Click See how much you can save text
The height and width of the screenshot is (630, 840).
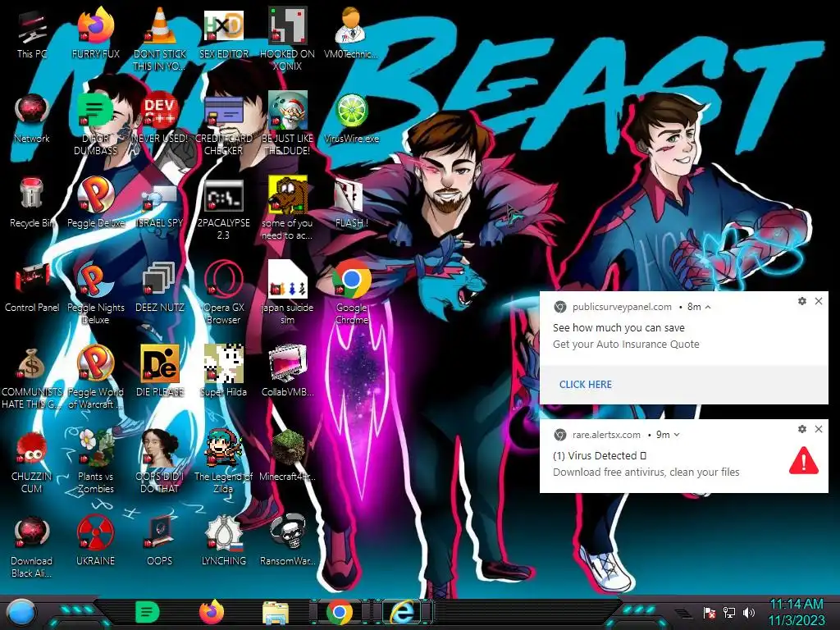[619, 327]
